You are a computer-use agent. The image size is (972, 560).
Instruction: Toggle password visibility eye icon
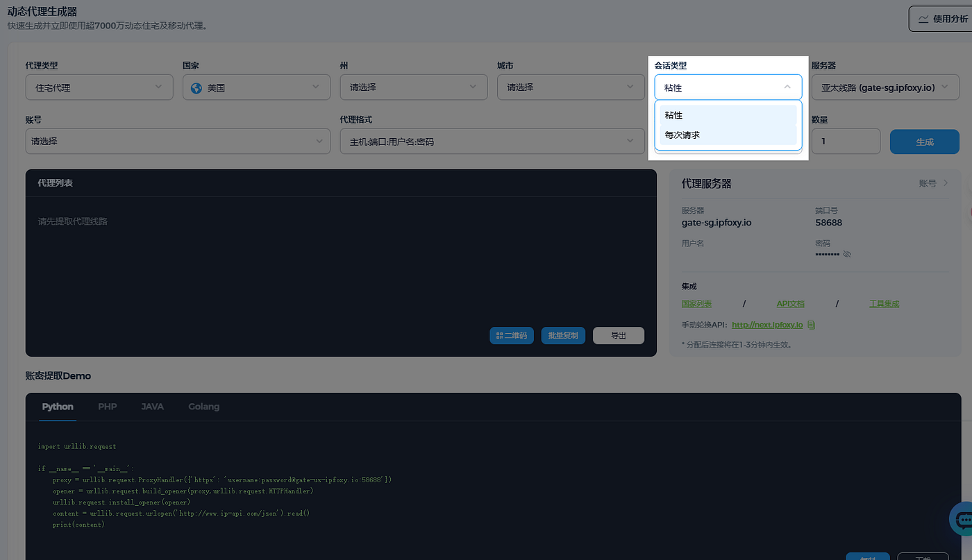tap(847, 254)
